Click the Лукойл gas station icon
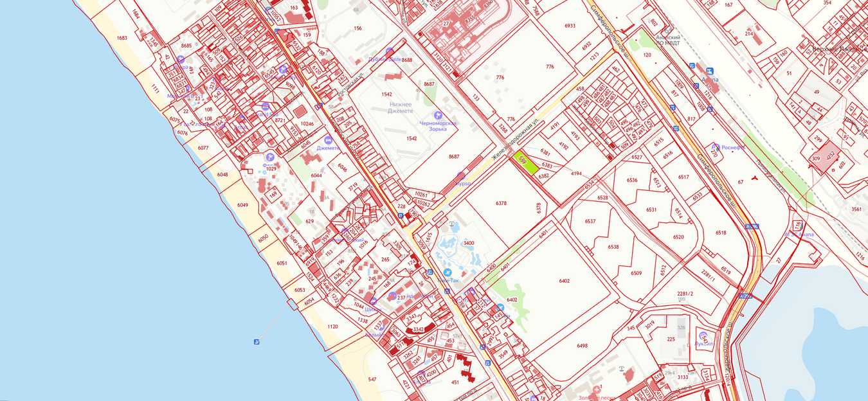Screen dimensions: 868x401 (x=703, y=336)
